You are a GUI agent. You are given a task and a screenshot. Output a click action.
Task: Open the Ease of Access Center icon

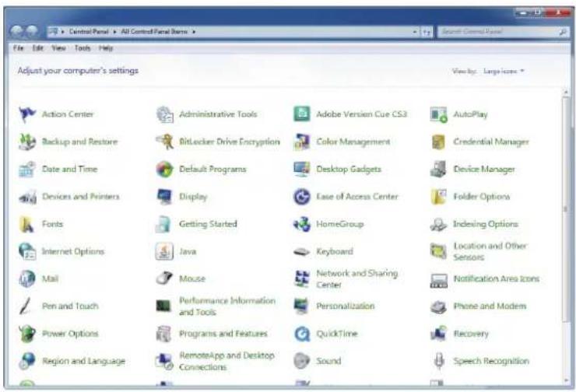tap(302, 197)
